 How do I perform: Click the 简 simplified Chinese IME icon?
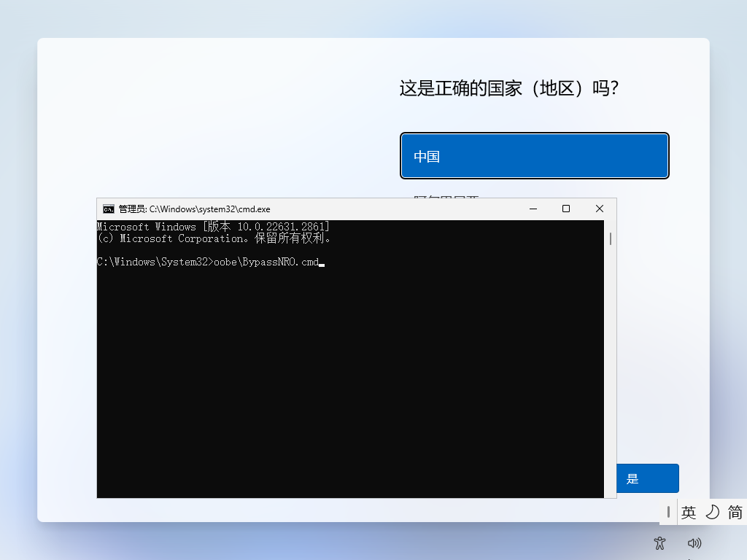pyautogui.click(x=735, y=513)
